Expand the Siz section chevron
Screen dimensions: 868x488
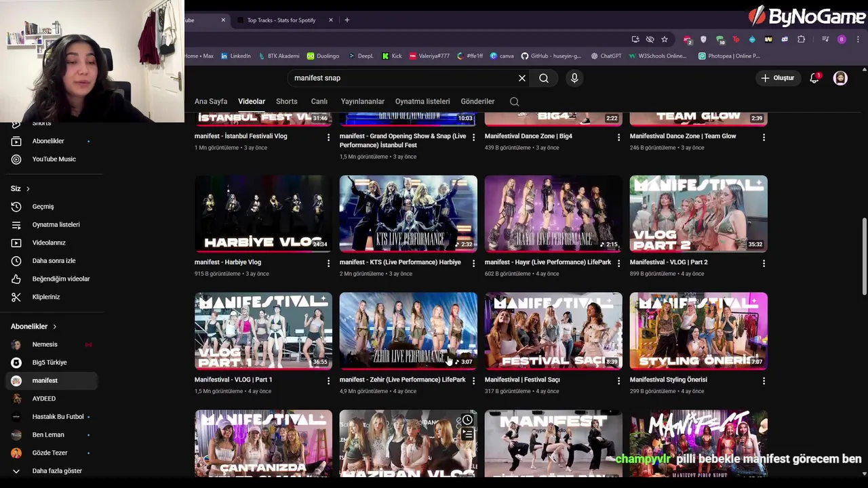[28, 188]
